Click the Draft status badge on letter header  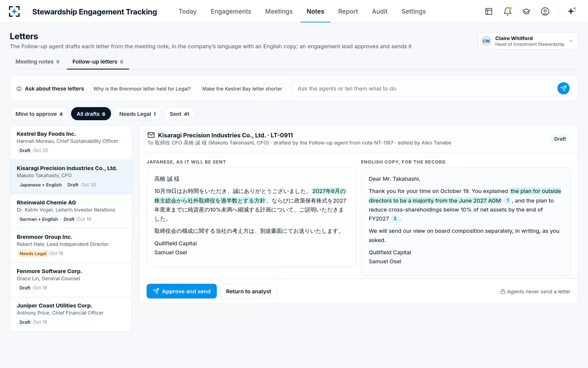point(560,139)
